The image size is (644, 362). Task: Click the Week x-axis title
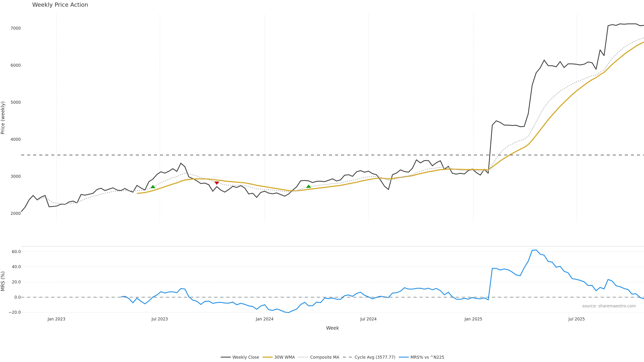pyautogui.click(x=332, y=328)
